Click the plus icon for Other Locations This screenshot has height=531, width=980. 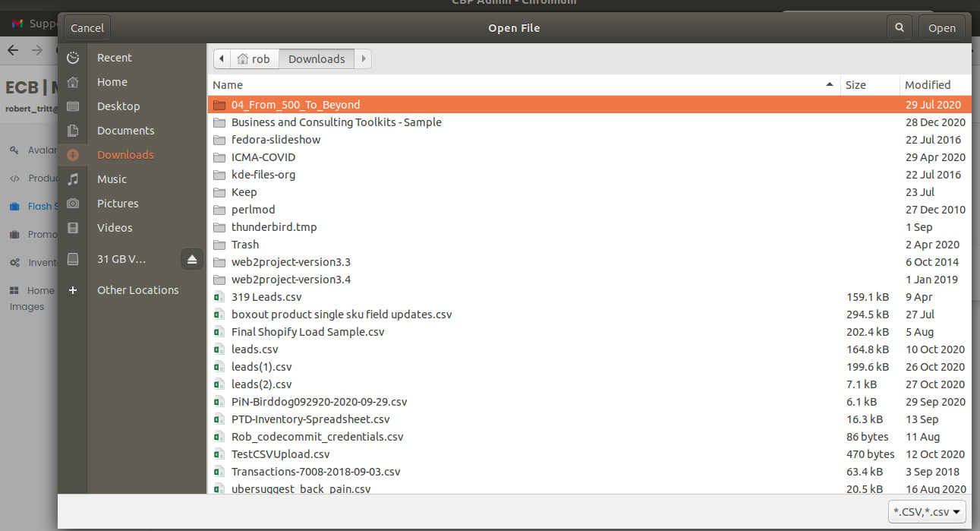click(x=73, y=289)
